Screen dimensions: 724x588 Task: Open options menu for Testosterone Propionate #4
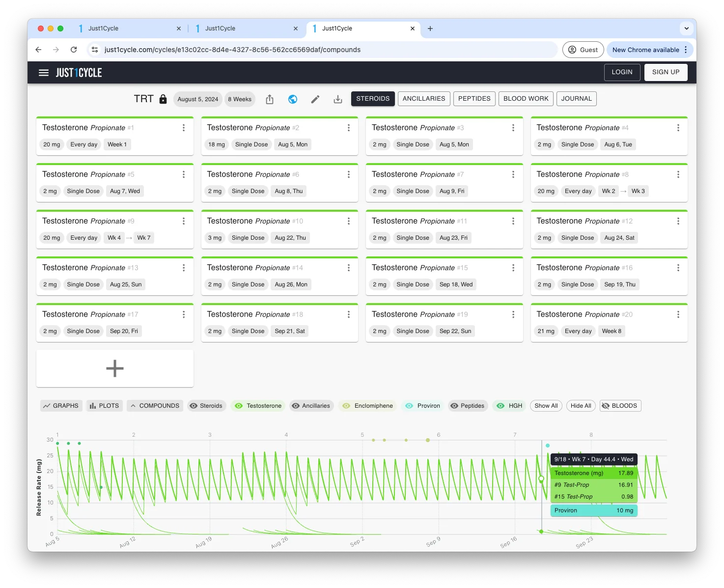tap(678, 128)
